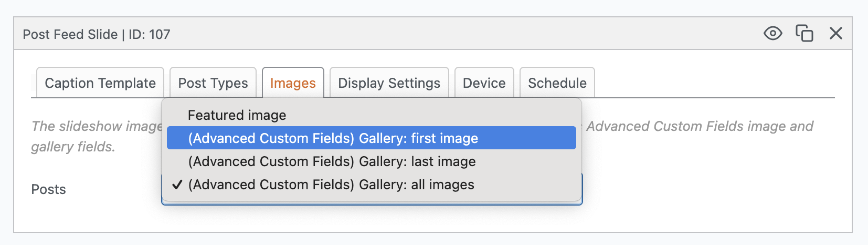Duplicate the slide using the copy icon
Viewport: 868px width, 245px height.
click(x=804, y=34)
